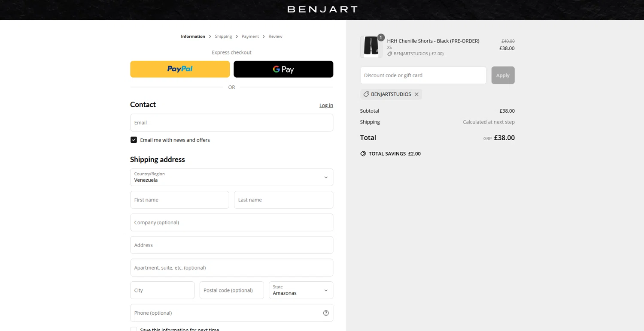Focus the Email input field

coord(231,123)
